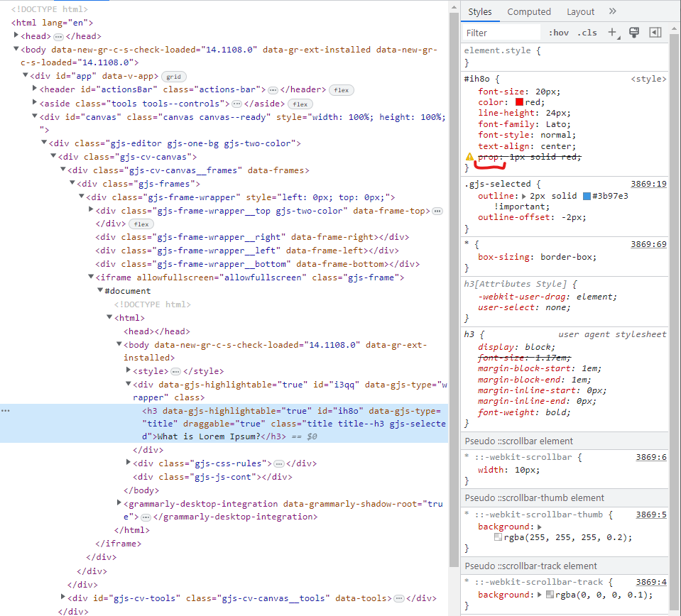
Task: Click inside the styles Filter field
Action: pos(501,32)
